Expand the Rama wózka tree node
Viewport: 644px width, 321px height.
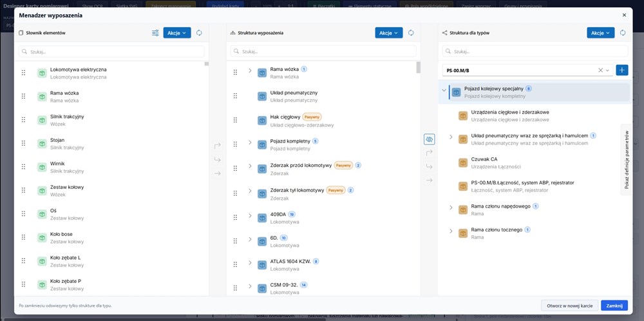(x=250, y=73)
